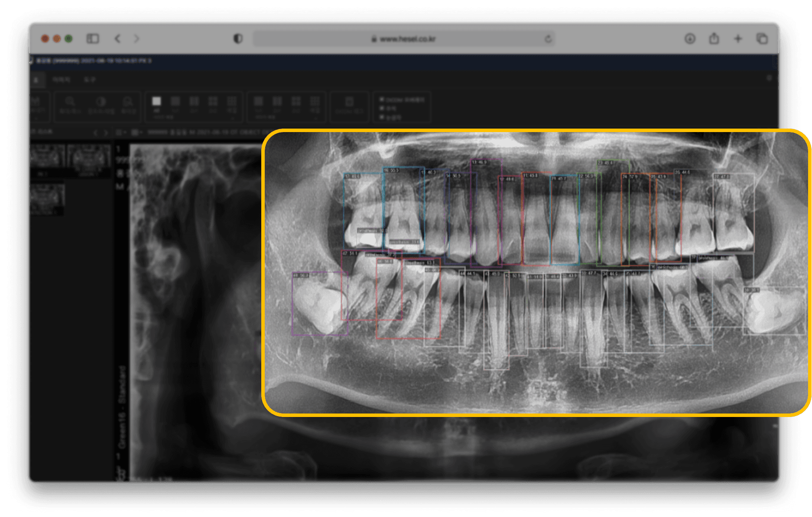Expand the second layout group dropdown arrow
The image size is (812, 517).
coord(316,118)
